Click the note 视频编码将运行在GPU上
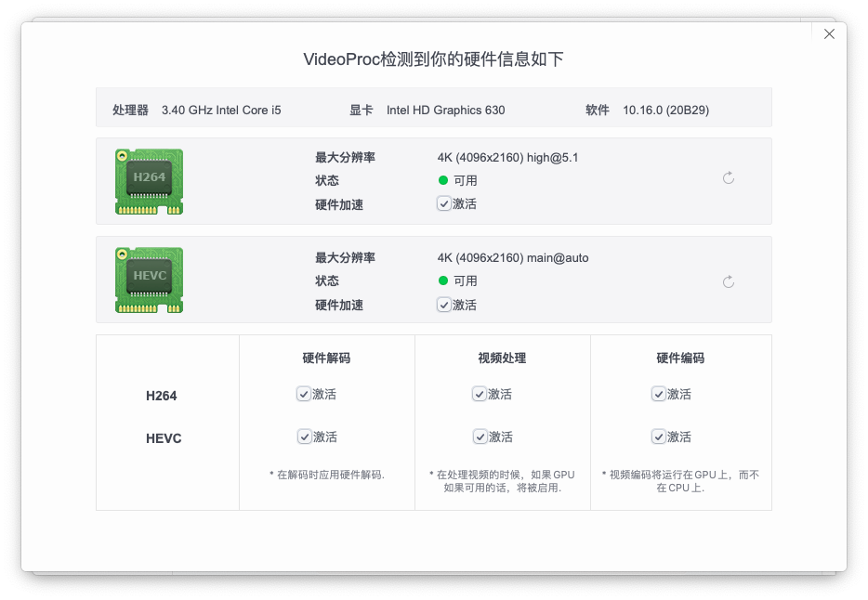The image size is (868, 600). coord(680,481)
